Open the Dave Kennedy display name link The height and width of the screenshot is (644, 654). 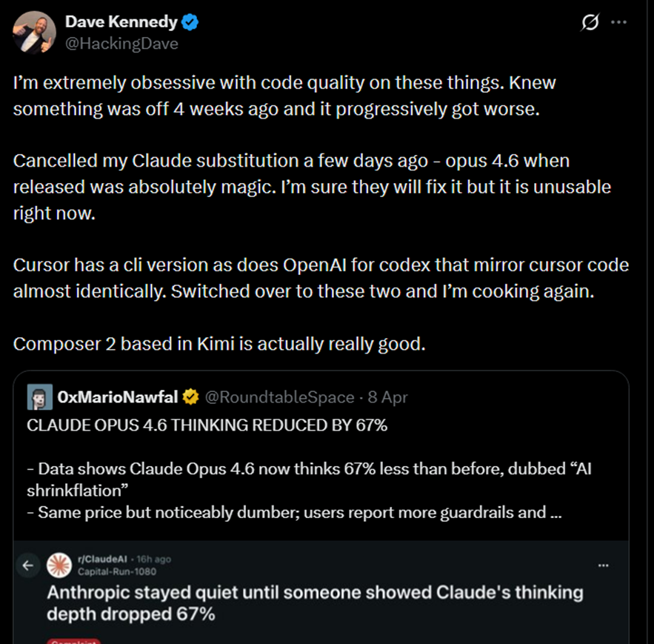(x=120, y=23)
